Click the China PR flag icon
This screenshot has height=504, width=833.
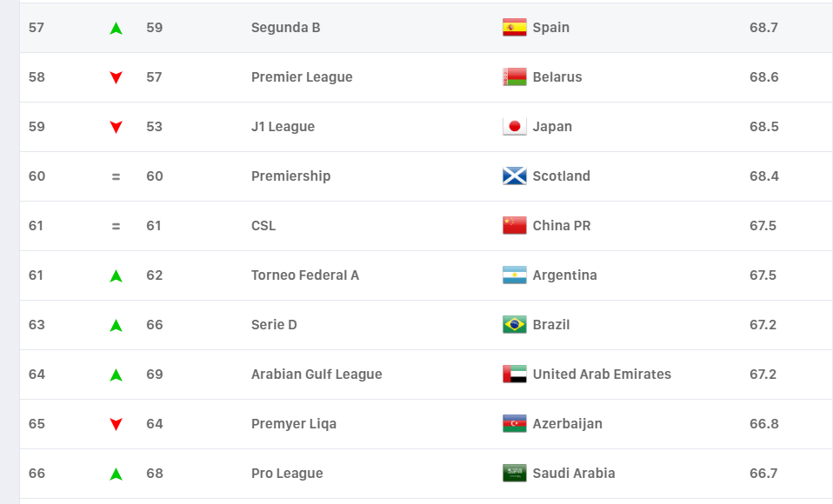pos(514,226)
